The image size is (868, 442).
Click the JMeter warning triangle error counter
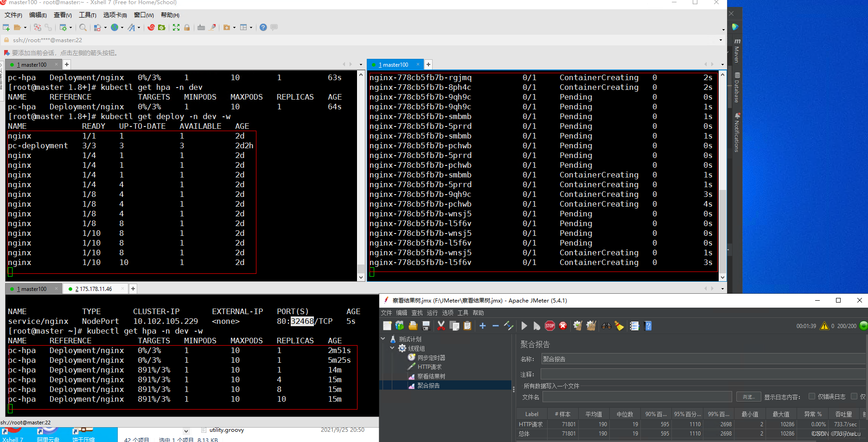(x=824, y=326)
